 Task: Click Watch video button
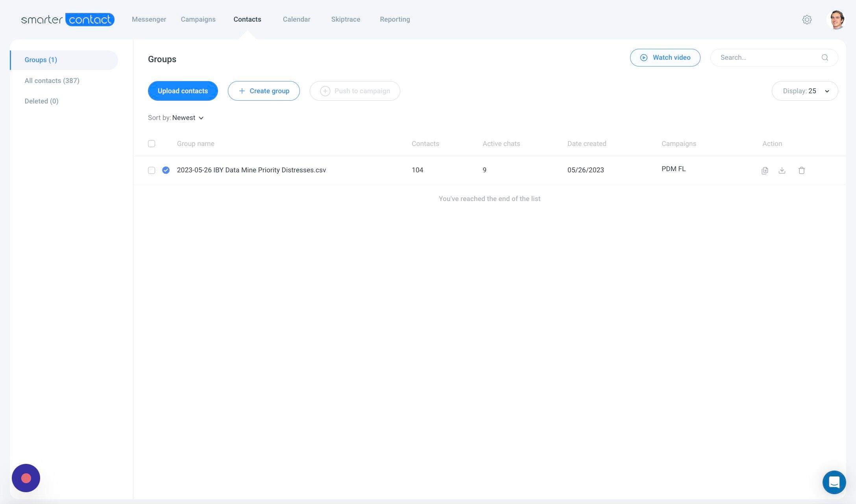tap(665, 57)
